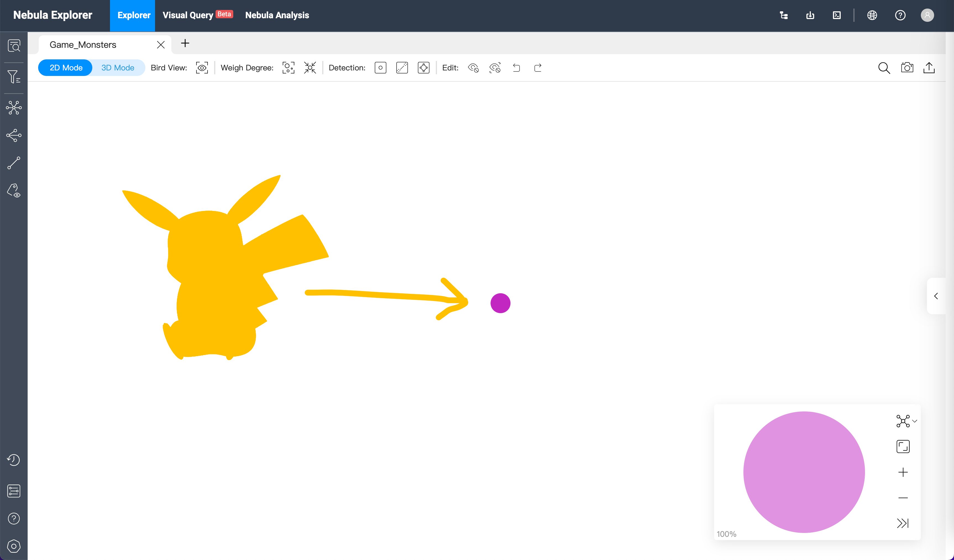Click the second Weigh Degree icon
The height and width of the screenshot is (560, 954).
click(x=310, y=68)
